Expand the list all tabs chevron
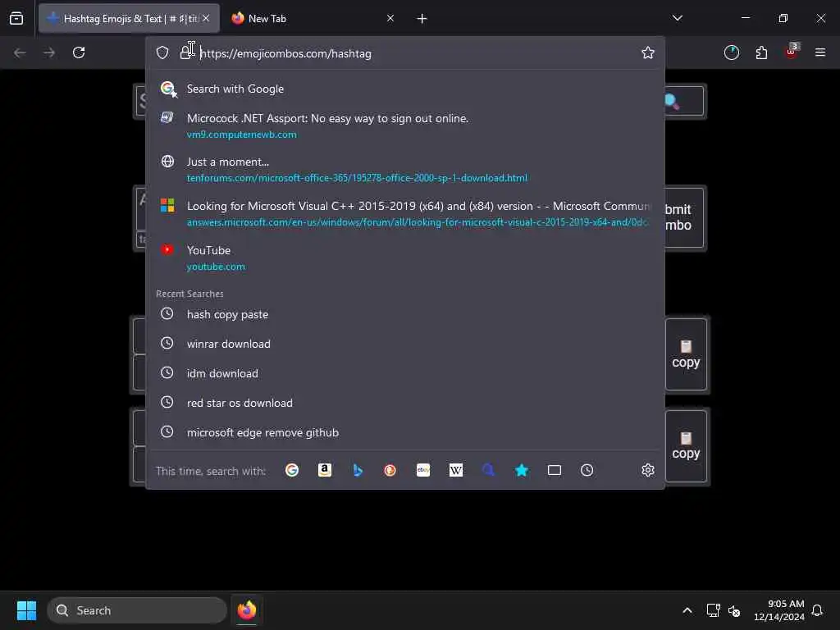 [x=677, y=18]
